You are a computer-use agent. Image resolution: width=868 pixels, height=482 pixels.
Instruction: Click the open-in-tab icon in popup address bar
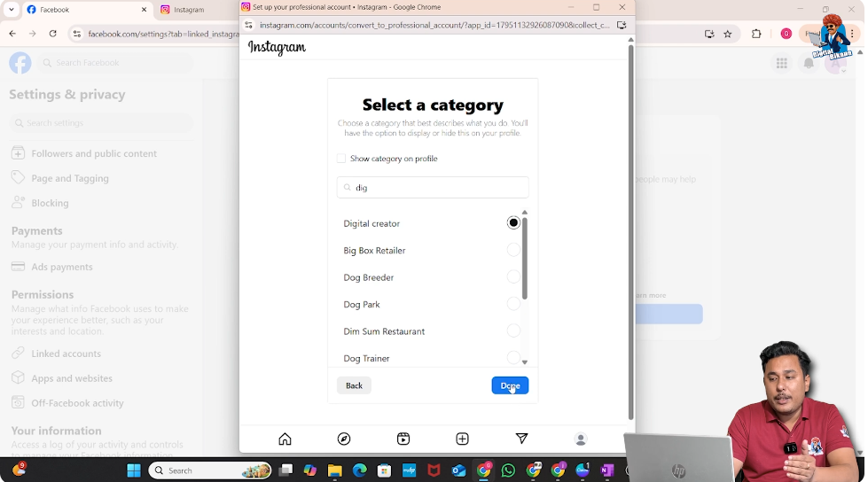click(622, 25)
